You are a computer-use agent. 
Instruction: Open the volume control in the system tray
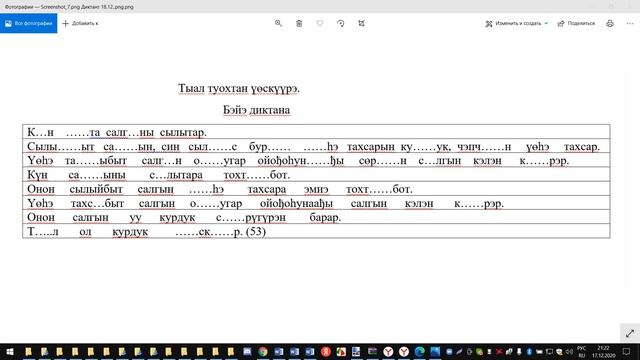569,351
